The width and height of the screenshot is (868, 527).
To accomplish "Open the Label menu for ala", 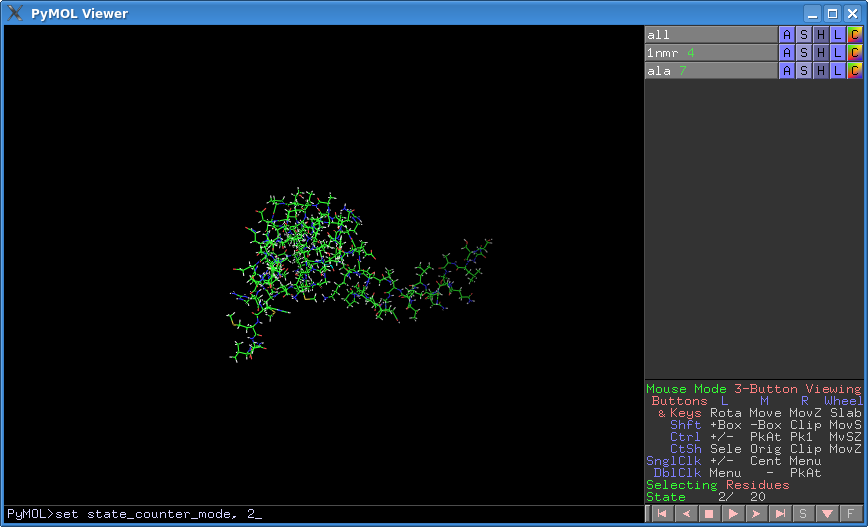I will (837, 71).
